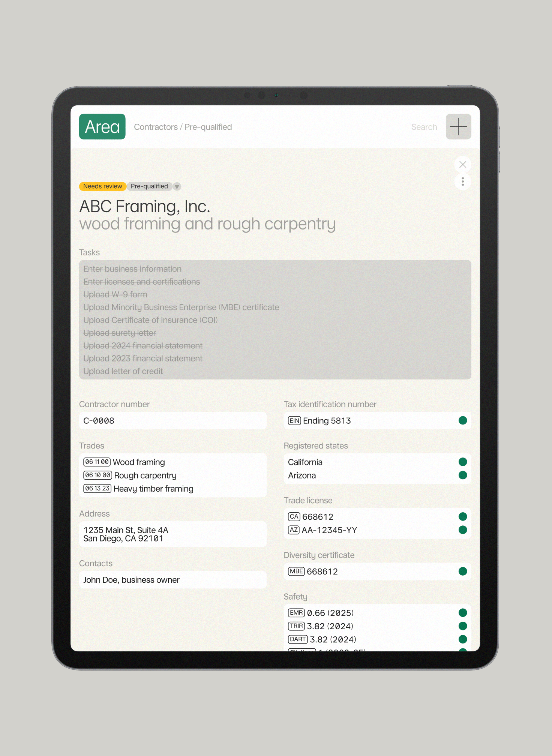This screenshot has height=756, width=552.
Task: Open Contractors breadcrumb link
Action: tap(156, 127)
